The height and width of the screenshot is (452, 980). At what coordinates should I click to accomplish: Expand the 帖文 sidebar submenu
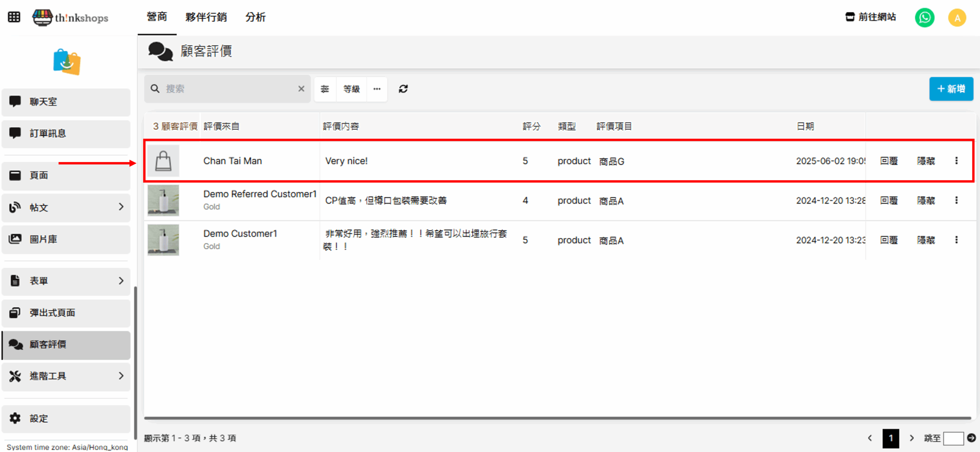pyautogui.click(x=121, y=207)
